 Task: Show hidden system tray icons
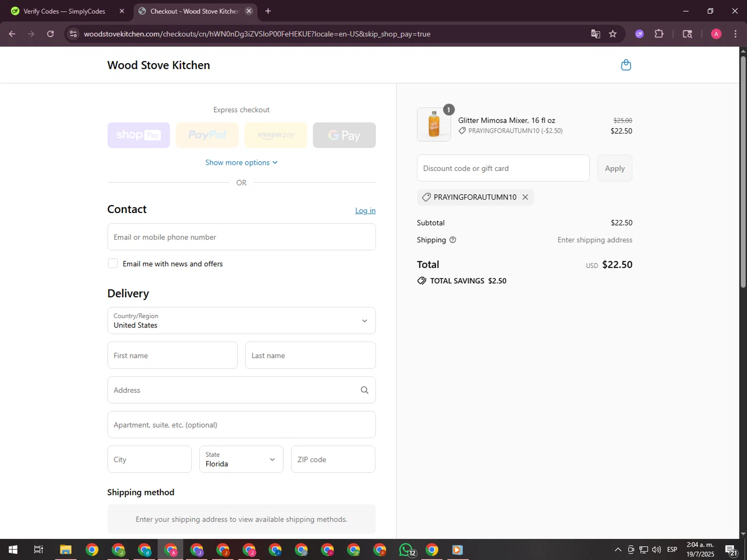(x=618, y=550)
